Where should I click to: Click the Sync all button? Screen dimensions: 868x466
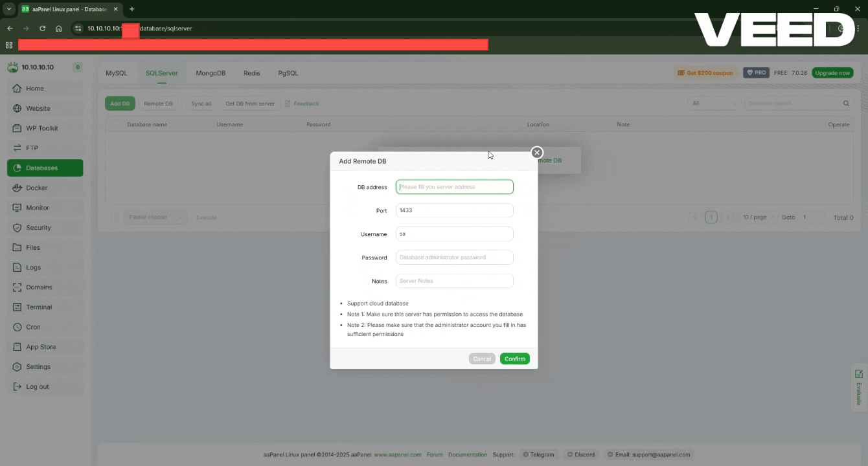point(201,104)
